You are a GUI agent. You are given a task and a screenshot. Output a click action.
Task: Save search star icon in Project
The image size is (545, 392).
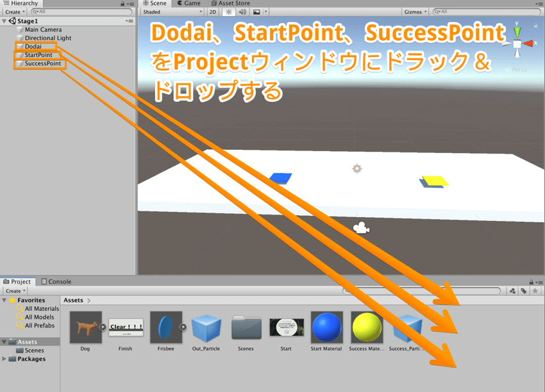click(x=535, y=291)
